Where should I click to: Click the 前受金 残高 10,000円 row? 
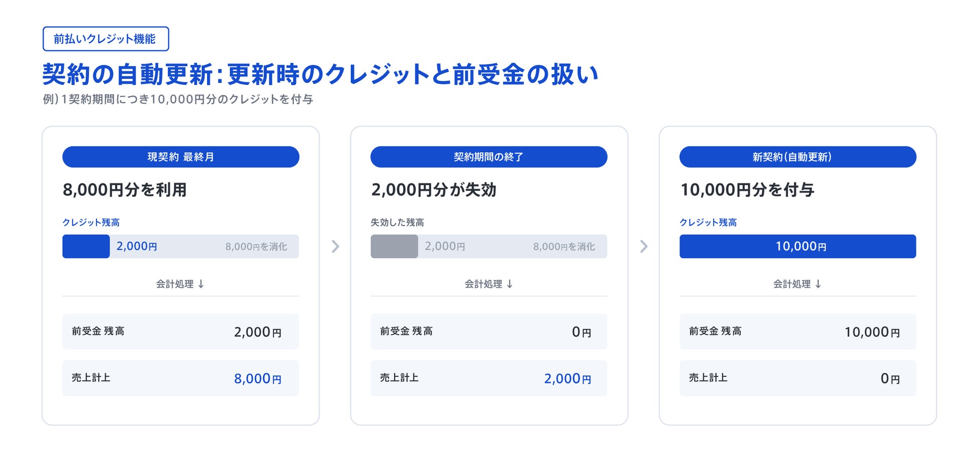click(798, 332)
